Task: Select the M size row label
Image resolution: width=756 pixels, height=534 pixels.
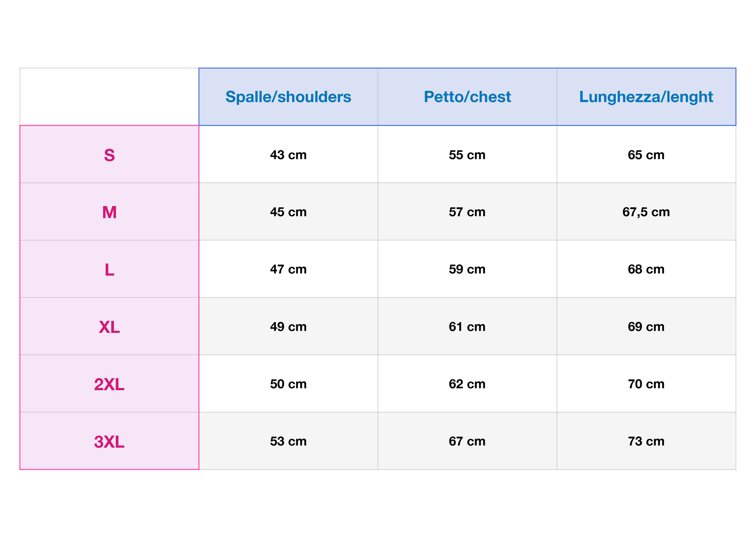Action: tap(109, 212)
